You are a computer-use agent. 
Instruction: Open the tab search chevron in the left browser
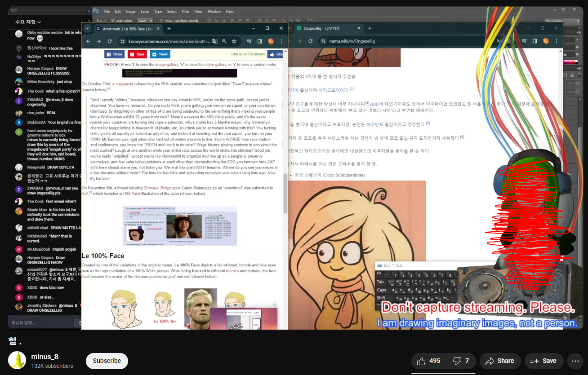click(x=87, y=28)
